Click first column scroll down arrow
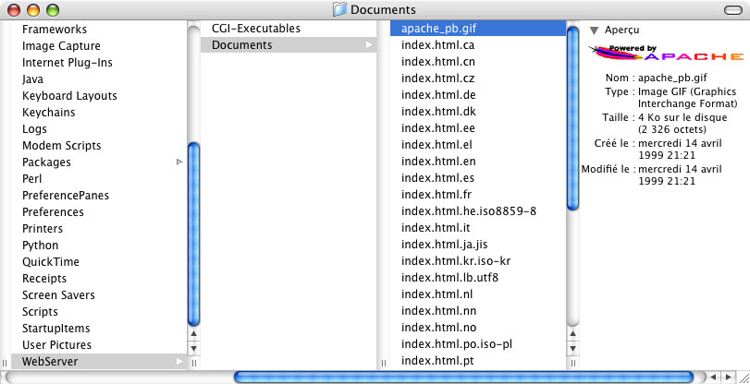750x384 pixels. (x=194, y=348)
